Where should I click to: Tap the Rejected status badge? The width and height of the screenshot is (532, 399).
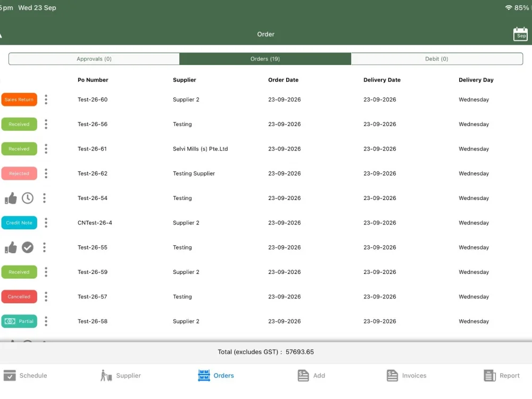[x=19, y=173]
